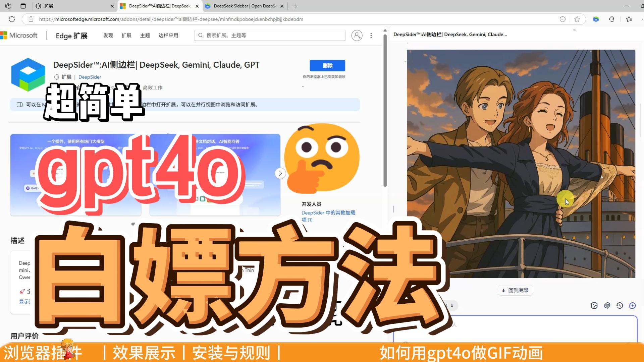Open the Favorites list icon

[x=629, y=19]
